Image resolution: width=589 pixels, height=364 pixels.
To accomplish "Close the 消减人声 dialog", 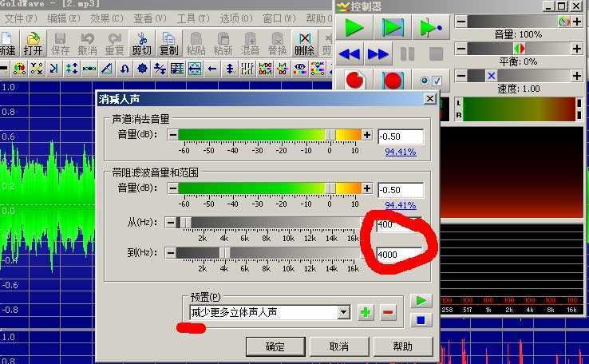I will (x=429, y=99).
